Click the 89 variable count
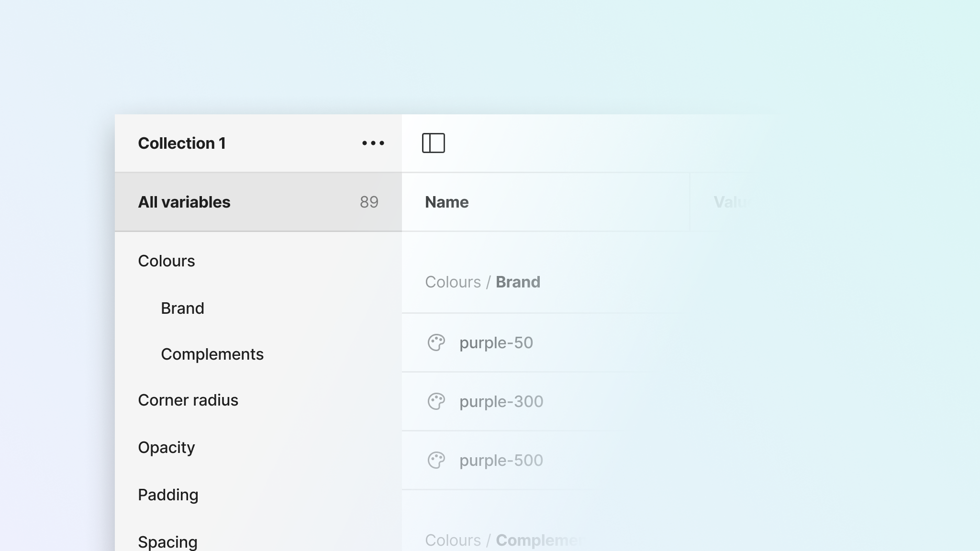Viewport: 980px width, 551px height. 369,202
